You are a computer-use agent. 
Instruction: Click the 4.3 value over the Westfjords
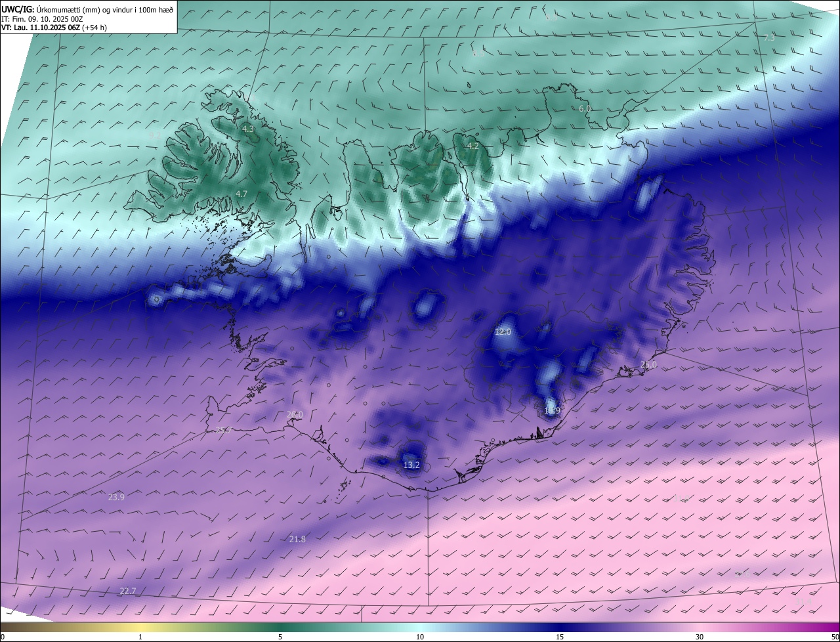click(248, 129)
